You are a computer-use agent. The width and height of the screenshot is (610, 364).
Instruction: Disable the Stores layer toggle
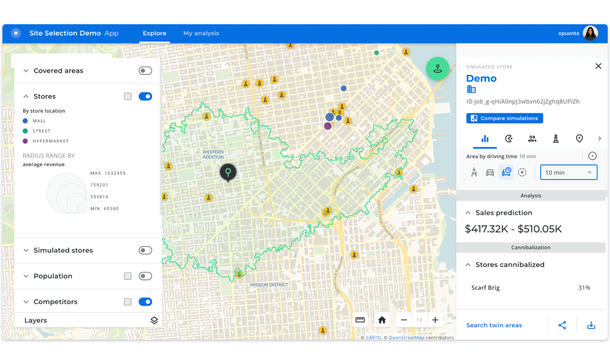(x=145, y=96)
